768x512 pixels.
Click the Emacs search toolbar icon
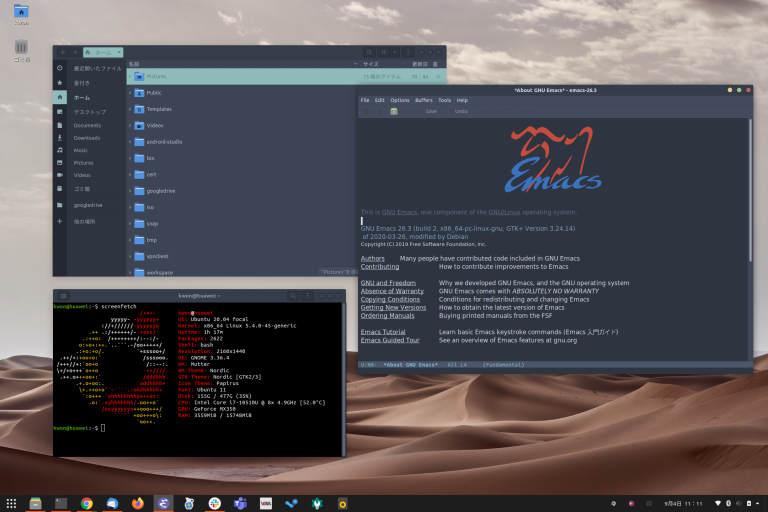528,112
